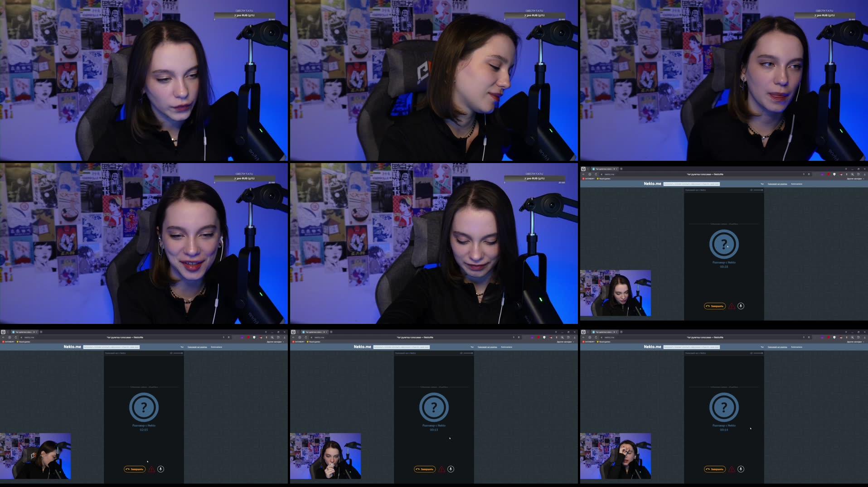This screenshot has height=487, width=868.
Task: Click the red report triangle in the 00:13 call
Action: coord(441,469)
